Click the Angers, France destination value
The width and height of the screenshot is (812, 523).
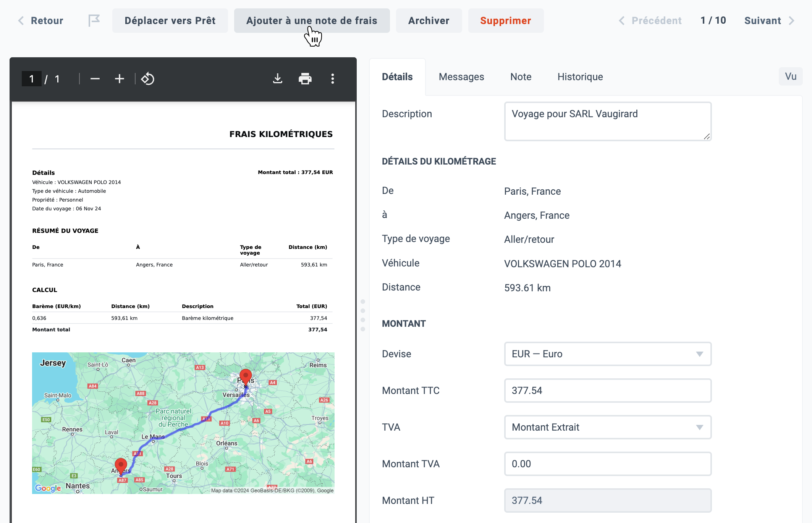coord(537,215)
